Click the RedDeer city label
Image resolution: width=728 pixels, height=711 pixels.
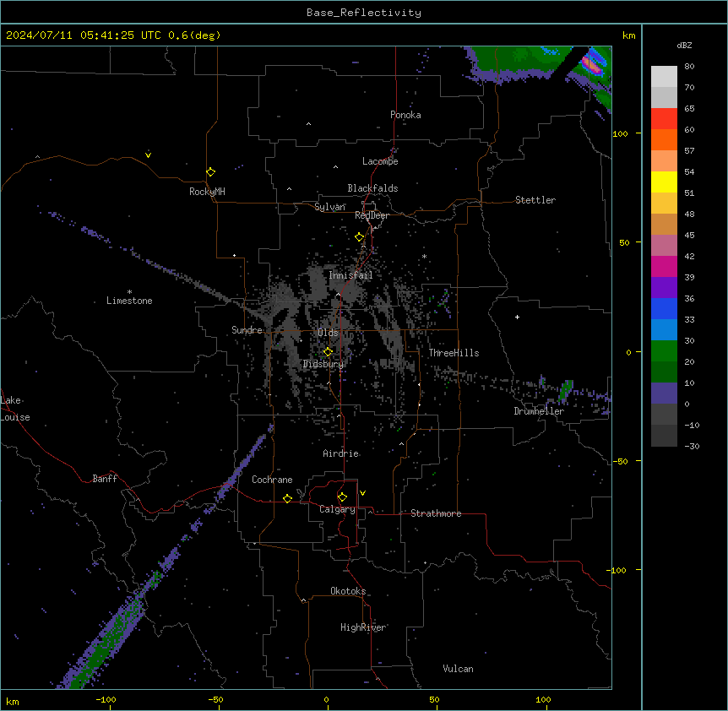tap(372, 215)
